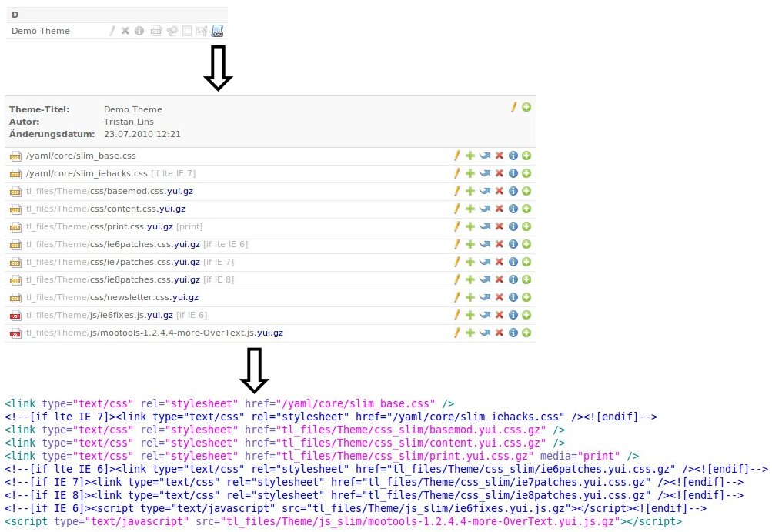Viewport: 772px width, 532px height.
Task: Click the CSS file icon of newsletter.css
Action: pos(15,298)
